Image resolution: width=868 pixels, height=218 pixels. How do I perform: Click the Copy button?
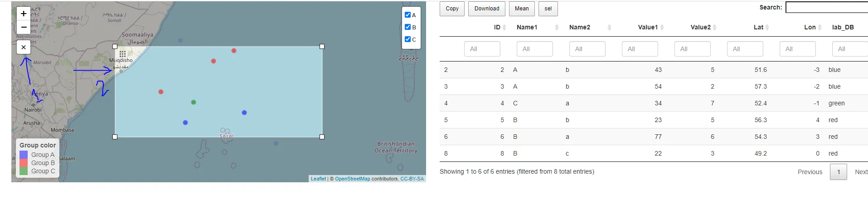(452, 9)
